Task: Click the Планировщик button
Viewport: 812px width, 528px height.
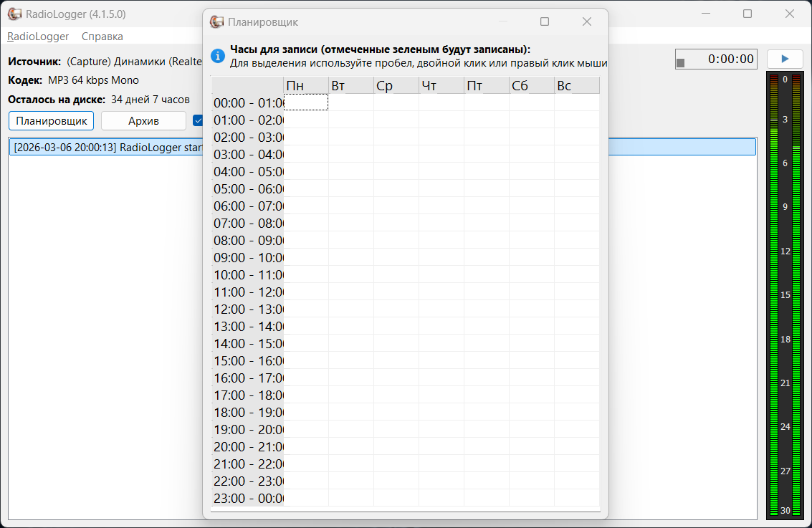Action: coord(52,120)
